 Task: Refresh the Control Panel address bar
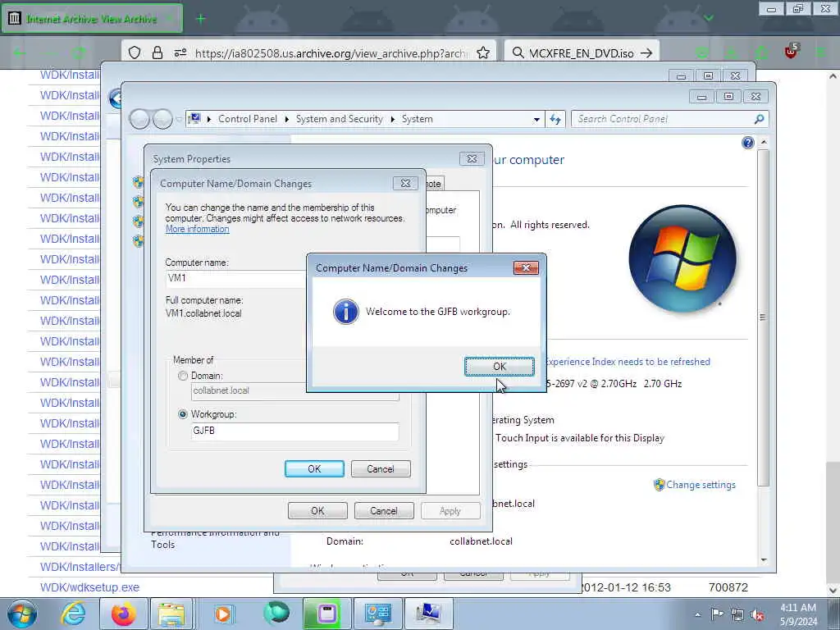point(555,119)
